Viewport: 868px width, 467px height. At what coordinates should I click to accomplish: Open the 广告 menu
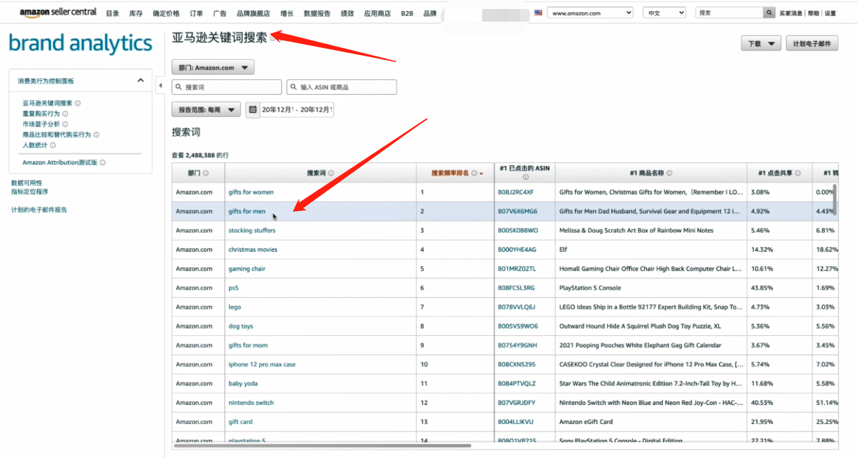point(220,13)
